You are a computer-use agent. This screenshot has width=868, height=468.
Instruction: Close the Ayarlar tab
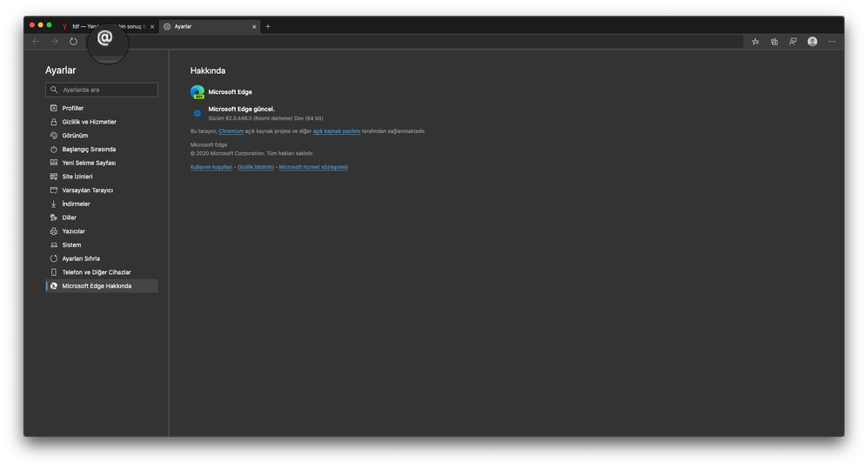point(254,27)
